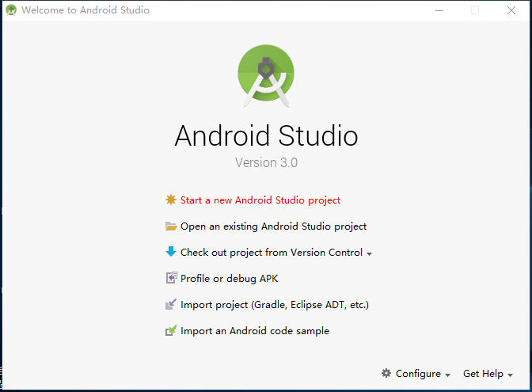Click the Version 3.0 text
Viewport: 532px width, 392px height.
click(266, 162)
